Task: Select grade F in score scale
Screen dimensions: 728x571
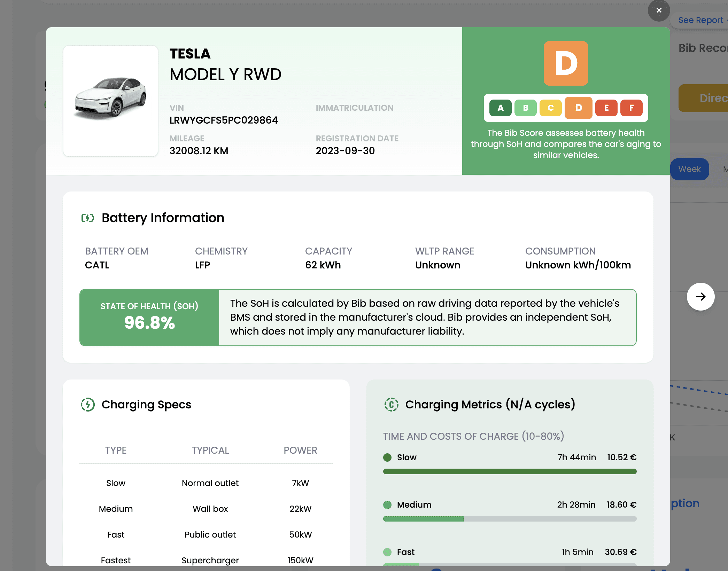Action: point(631,108)
